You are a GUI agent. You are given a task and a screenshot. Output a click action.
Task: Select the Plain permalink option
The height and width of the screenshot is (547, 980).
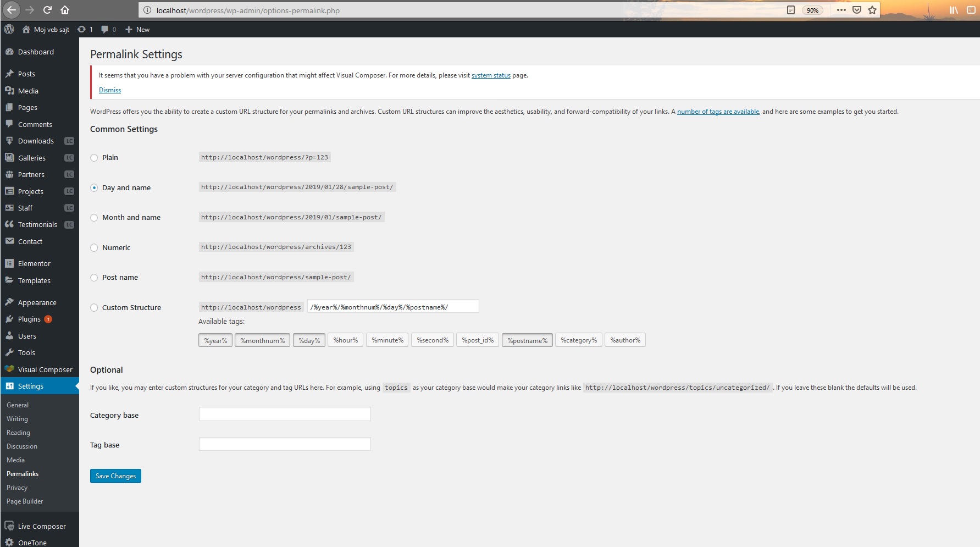[94, 158]
